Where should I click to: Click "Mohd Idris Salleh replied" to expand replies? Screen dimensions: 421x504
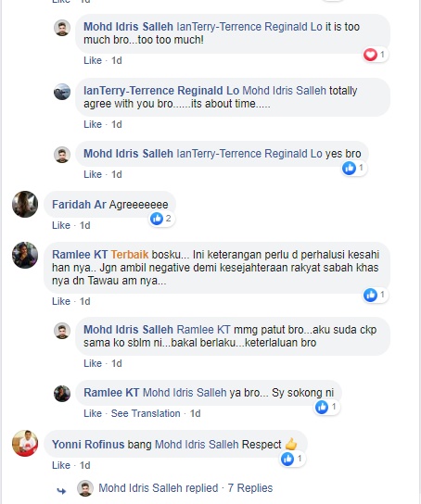coord(159,488)
